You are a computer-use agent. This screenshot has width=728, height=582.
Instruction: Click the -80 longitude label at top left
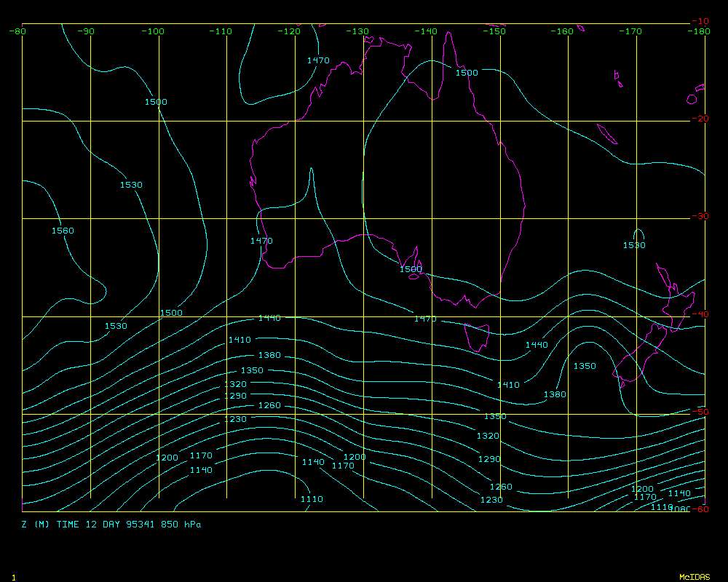click(17, 31)
